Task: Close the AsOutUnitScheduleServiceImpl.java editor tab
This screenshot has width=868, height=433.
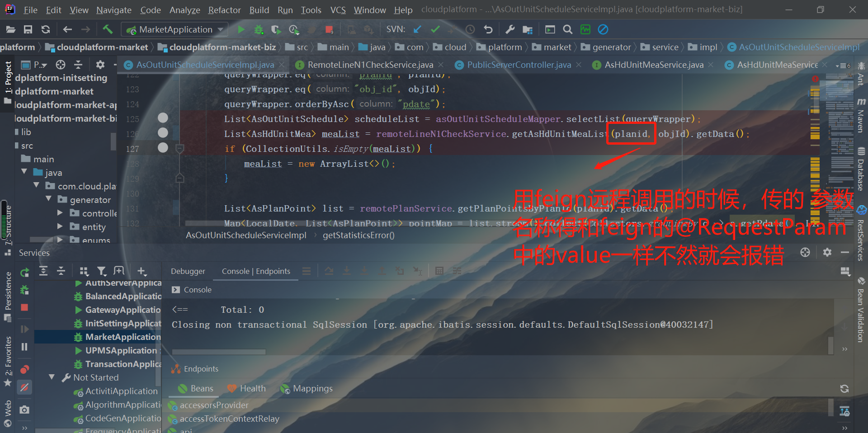Action: coord(282,65)
